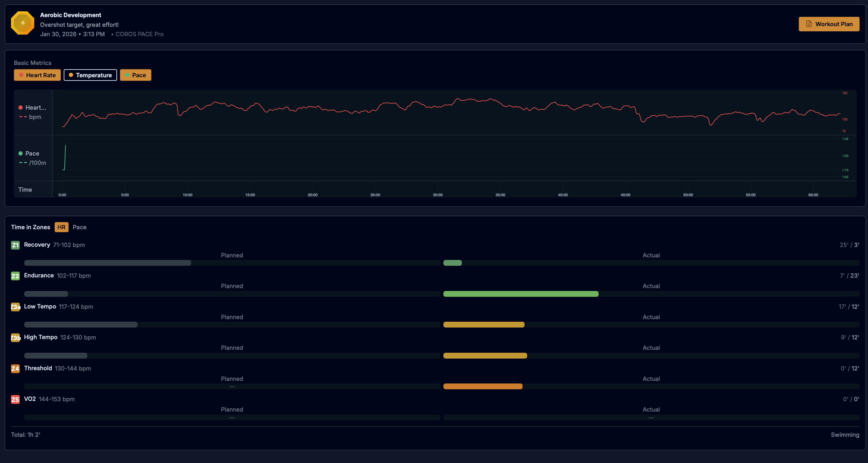Click the Endurance actual green progress bar
868x463 pixels.
tap(521, 294)
